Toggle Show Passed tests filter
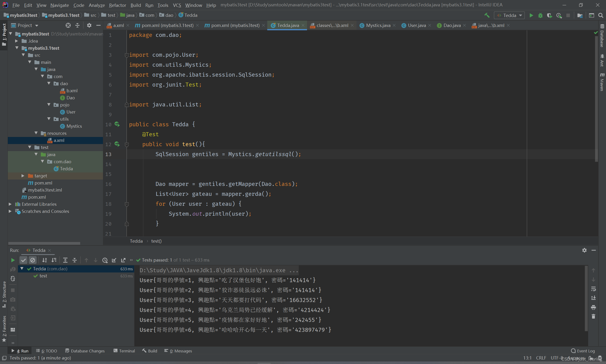 coord(23,260)
